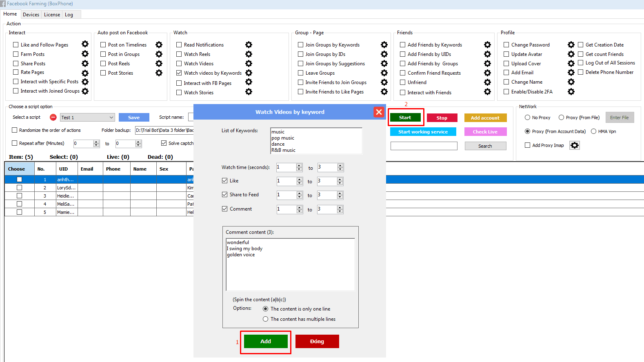Viewport: 644px width, 362px height.
Task: Enable Like and Follow Pages checkbox
Action: (x=16, y=44)
